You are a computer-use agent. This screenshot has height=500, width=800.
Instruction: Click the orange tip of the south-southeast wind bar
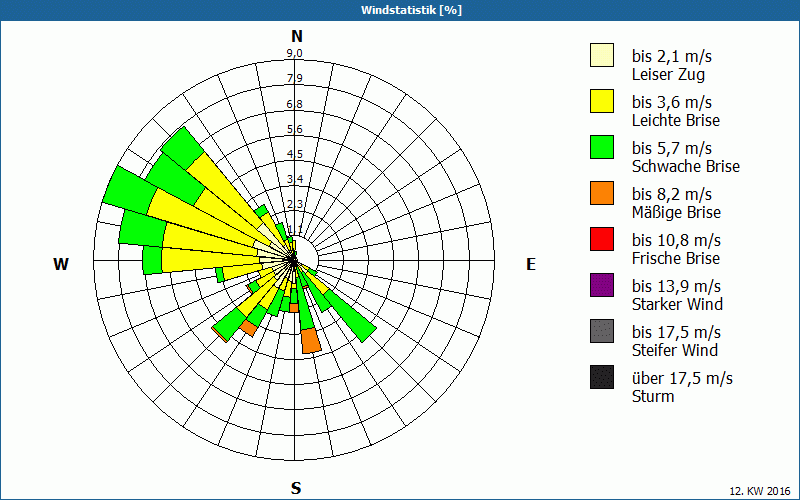311,340
